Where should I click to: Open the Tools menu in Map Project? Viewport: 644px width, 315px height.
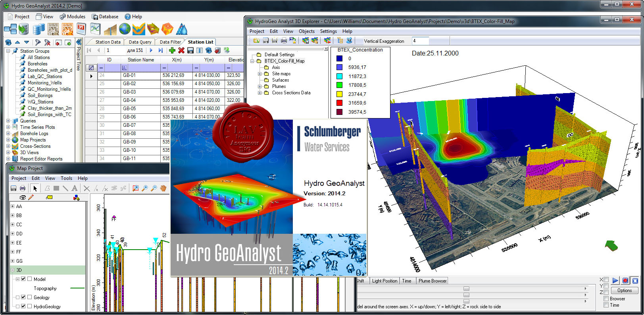coord(66,178)
